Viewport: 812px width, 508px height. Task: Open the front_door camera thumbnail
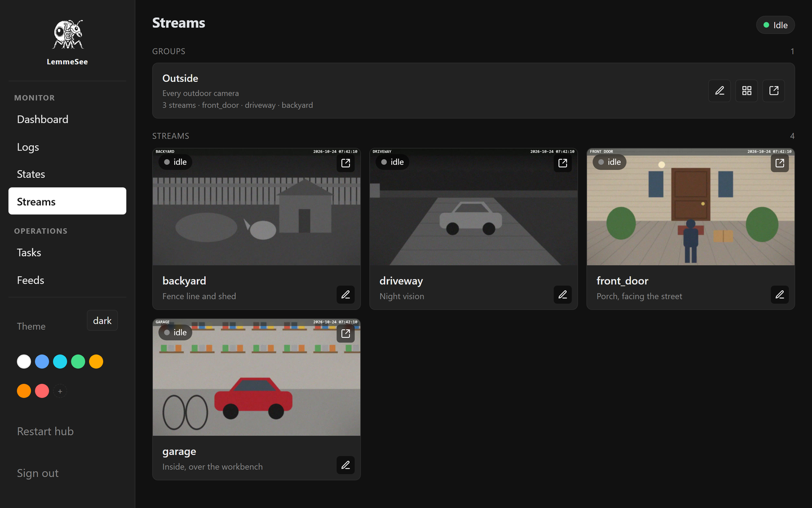pyautogui.click(x=691, y=207)
